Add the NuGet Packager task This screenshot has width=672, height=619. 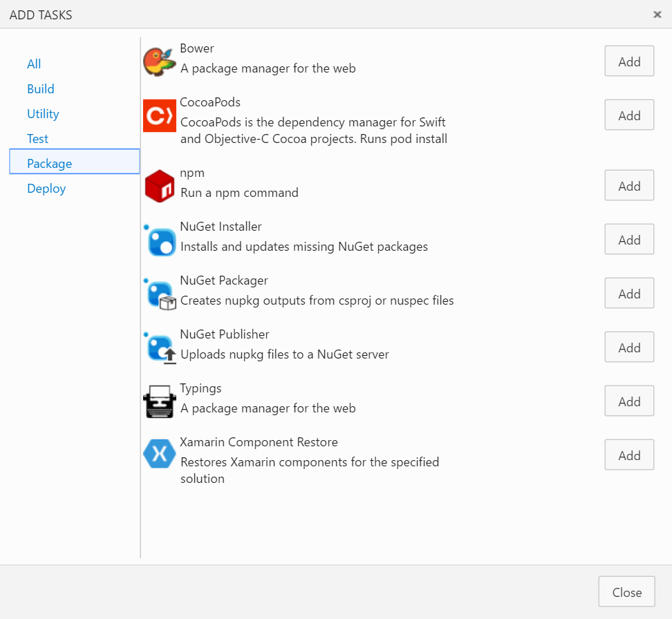coord(629,293)
